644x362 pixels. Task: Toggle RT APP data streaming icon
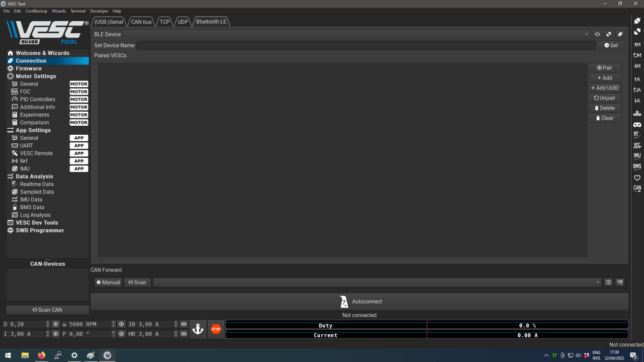coord(637,145)
